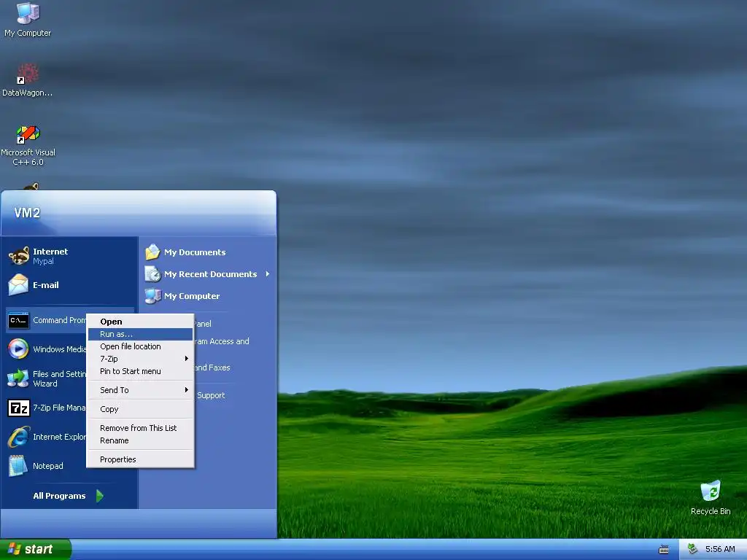Click the Set Program Access entry
The height and width of the screenshot is (560, 747).
[222, 341]
